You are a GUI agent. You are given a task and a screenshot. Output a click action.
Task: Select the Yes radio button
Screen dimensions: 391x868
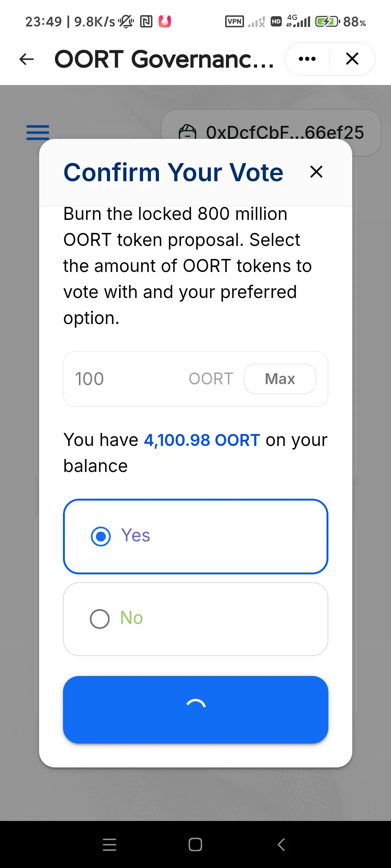click(101, 536)
